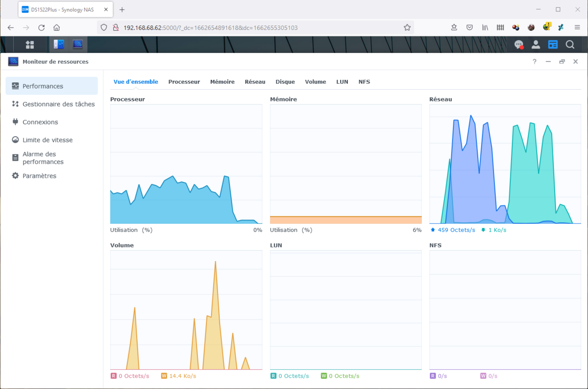Click the Processeur utilisation chart
Viewport: 588px width, 389px height.
186,164
